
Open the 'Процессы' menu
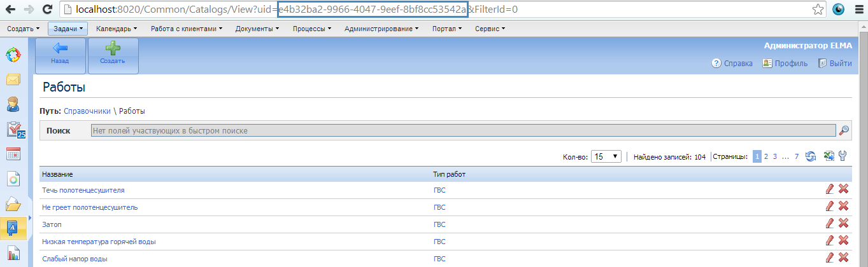pos(312,29)
